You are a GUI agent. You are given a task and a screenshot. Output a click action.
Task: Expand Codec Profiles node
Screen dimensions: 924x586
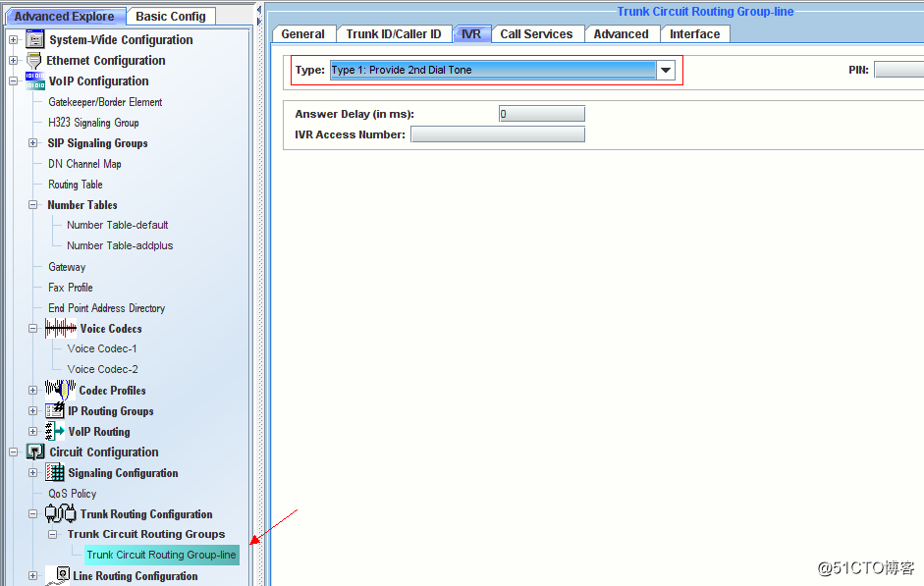pyautogui.click(x=33, y=391)
